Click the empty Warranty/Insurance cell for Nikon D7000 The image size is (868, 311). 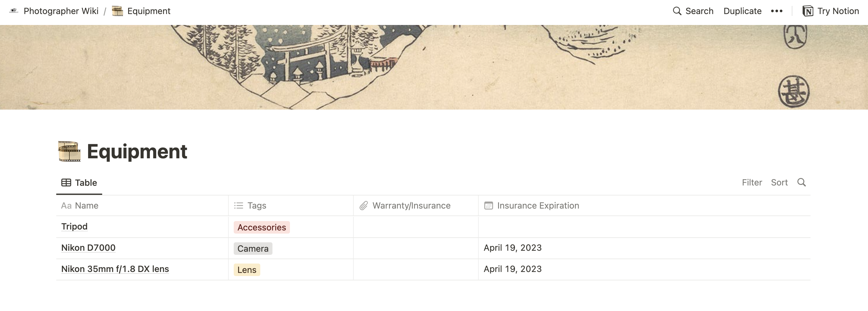click(416, 249)
